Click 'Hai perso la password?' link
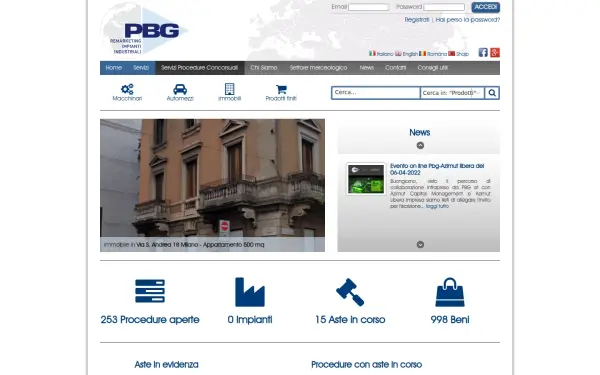Image resolution: width=600 pixels, height=375 pixels. coord(468,20)
